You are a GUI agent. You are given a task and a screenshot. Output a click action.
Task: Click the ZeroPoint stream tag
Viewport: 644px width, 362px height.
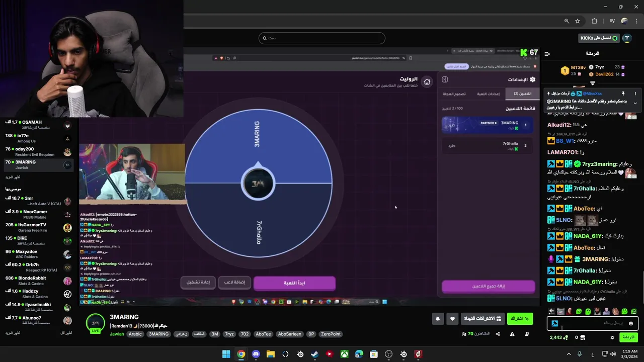[x=331, y=334]
